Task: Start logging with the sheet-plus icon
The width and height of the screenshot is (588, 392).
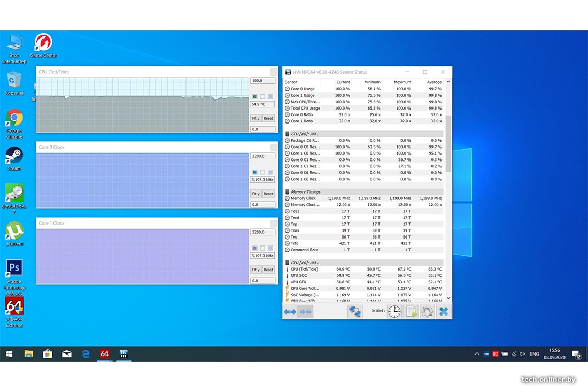Action: (411, 312)
